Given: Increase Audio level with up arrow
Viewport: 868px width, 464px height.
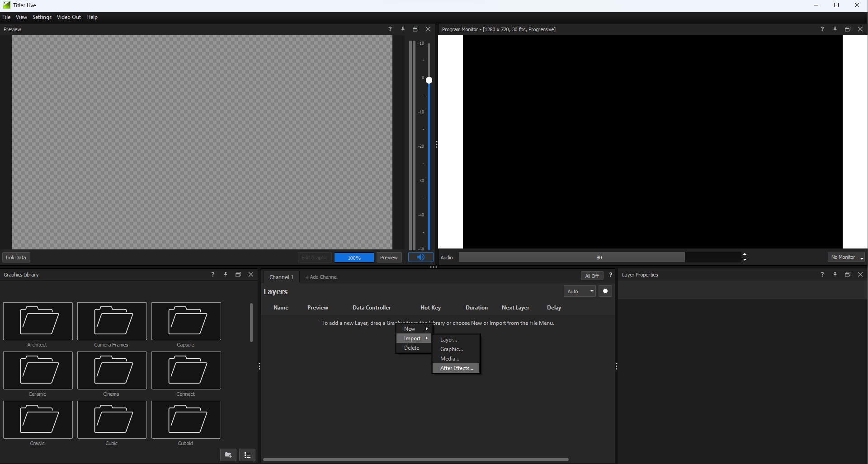Looking at the screenshot, I should tap(745, 254).
